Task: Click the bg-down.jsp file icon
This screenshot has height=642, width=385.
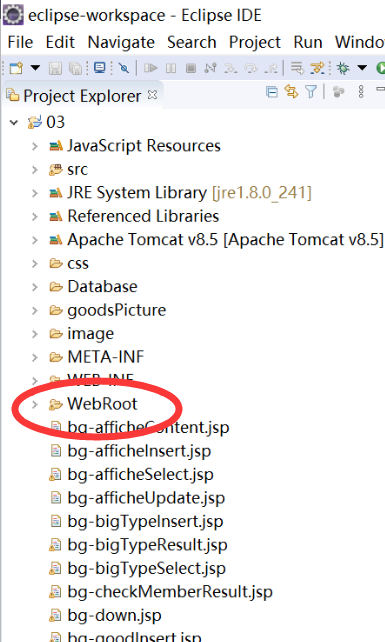Action: click(x=55, y=616)
